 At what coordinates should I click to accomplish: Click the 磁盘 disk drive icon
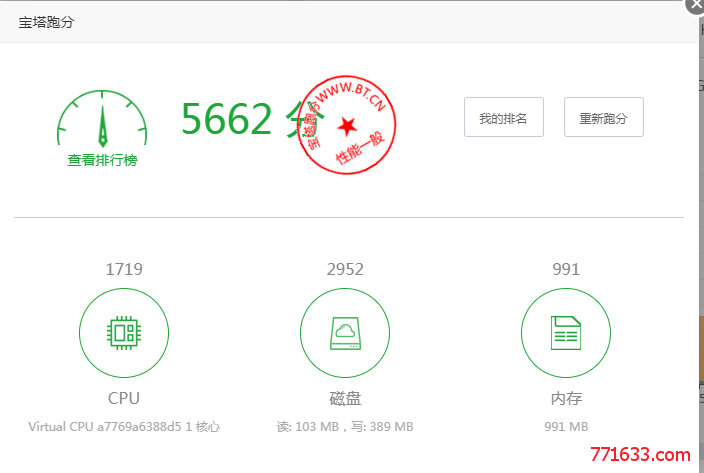[x=345, y=333]
